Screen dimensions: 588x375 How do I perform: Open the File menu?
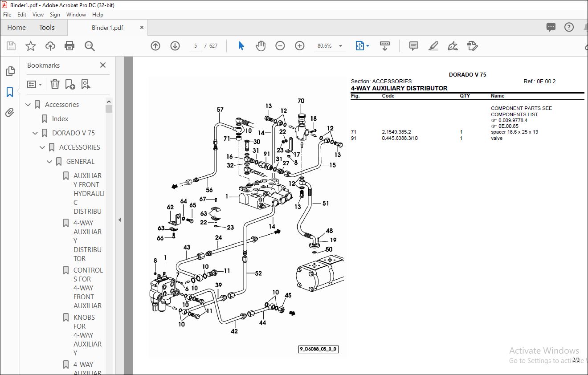(7, 15)
